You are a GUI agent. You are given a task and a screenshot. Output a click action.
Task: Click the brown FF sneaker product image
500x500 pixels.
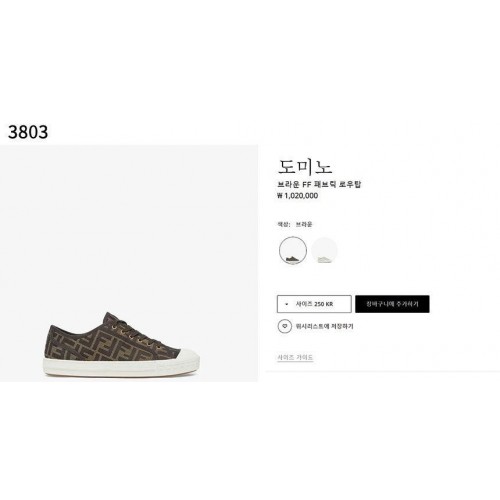(122, 345)
